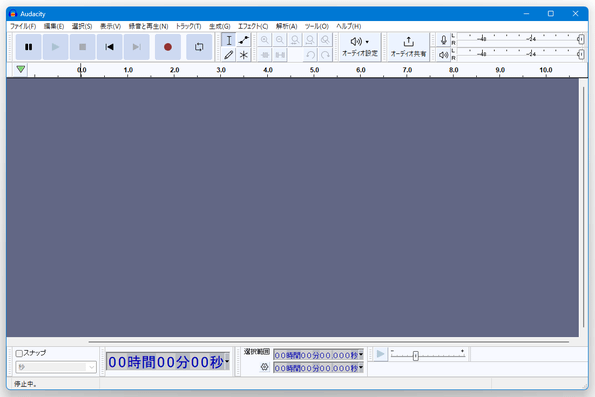595x397 pixels.
Task: Open large time display format dropdown arrow
Action: pyautogui.click(x=227, y=361)
